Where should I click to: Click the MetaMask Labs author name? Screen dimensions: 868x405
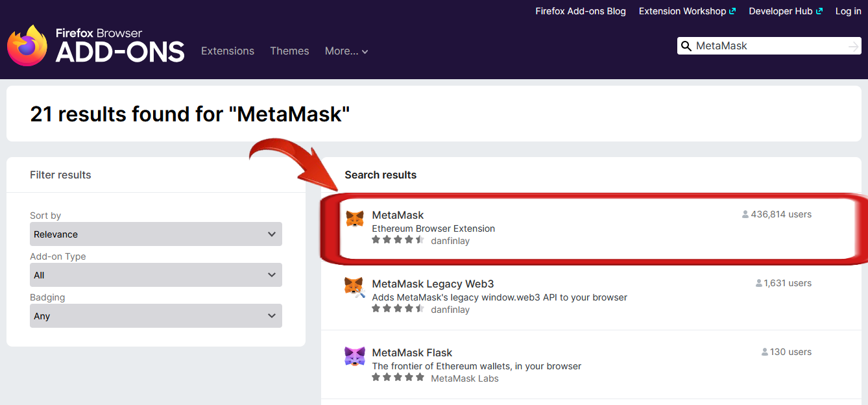[x=464, y=378]
